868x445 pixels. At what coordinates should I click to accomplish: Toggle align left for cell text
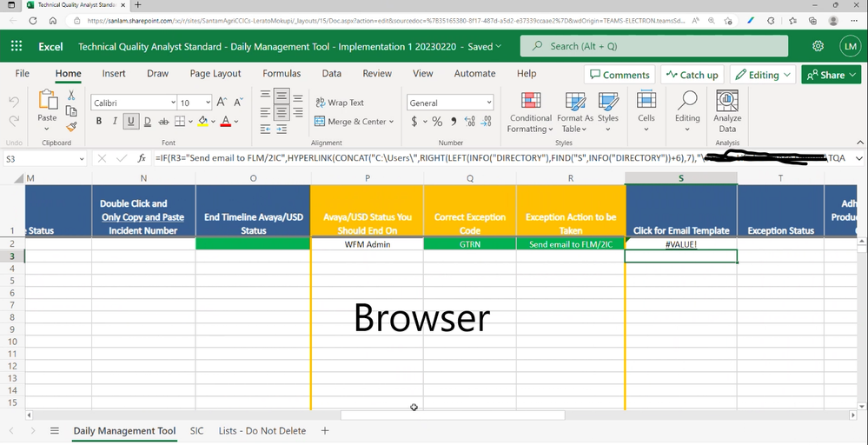[265, 112]
